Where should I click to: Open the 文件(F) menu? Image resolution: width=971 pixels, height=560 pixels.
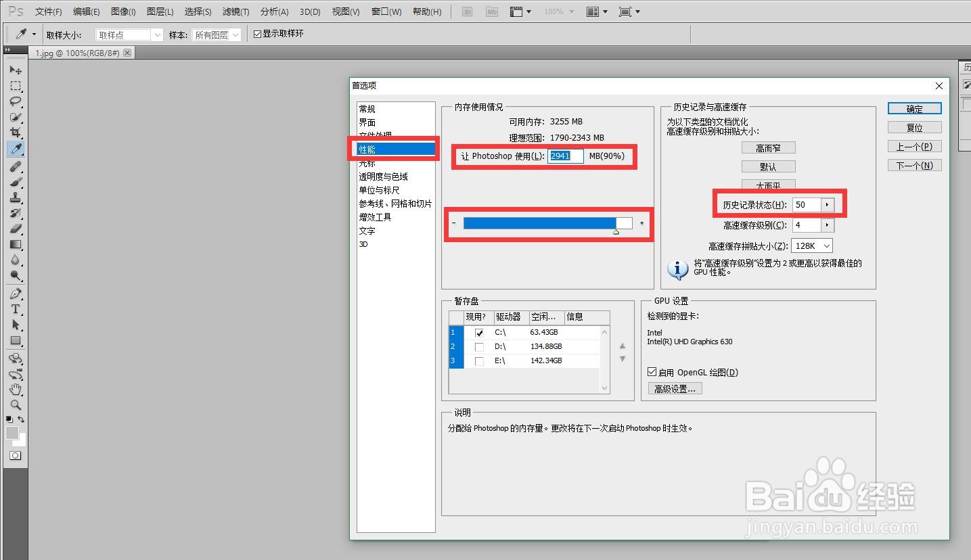(x=49, y=11)
